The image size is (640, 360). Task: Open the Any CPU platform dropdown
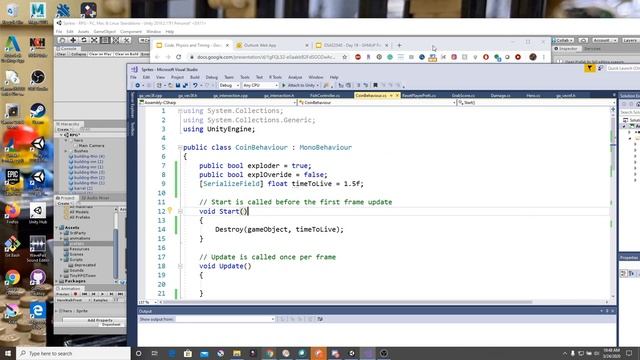tap(260, 85)
